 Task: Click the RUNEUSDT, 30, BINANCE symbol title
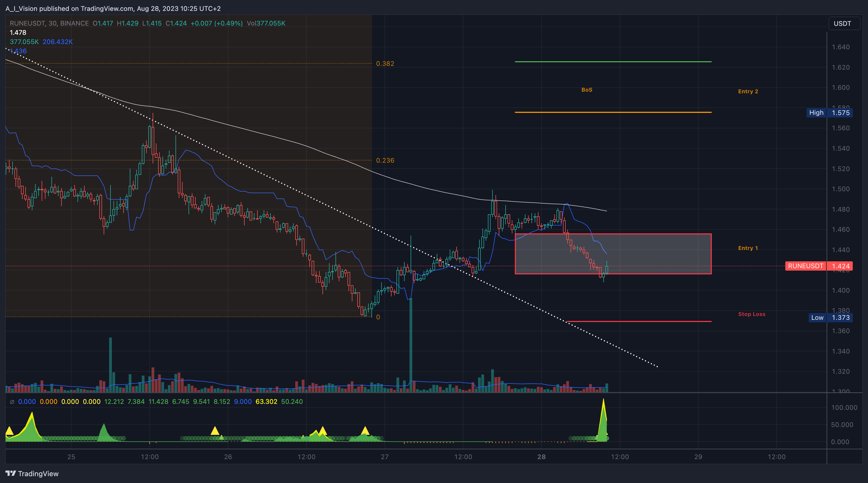(49, 23)
